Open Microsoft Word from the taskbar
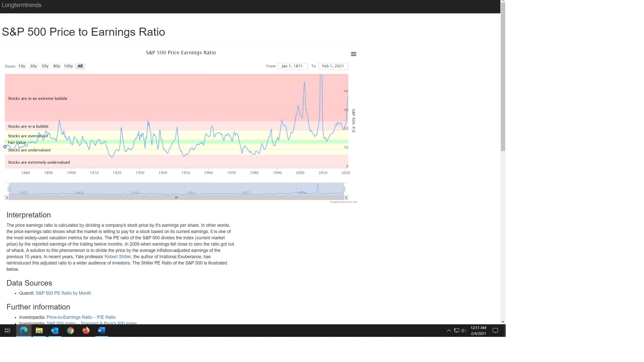 pos(101,331)
